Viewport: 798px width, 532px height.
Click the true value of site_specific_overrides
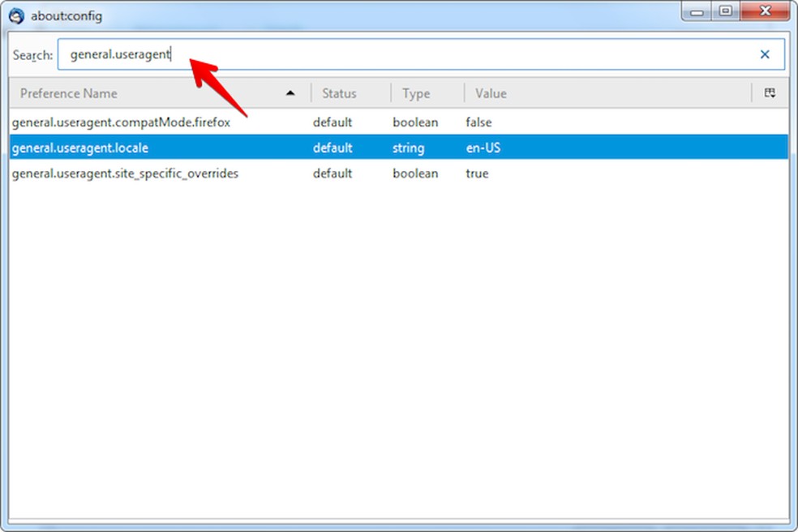tap(477, 174)
